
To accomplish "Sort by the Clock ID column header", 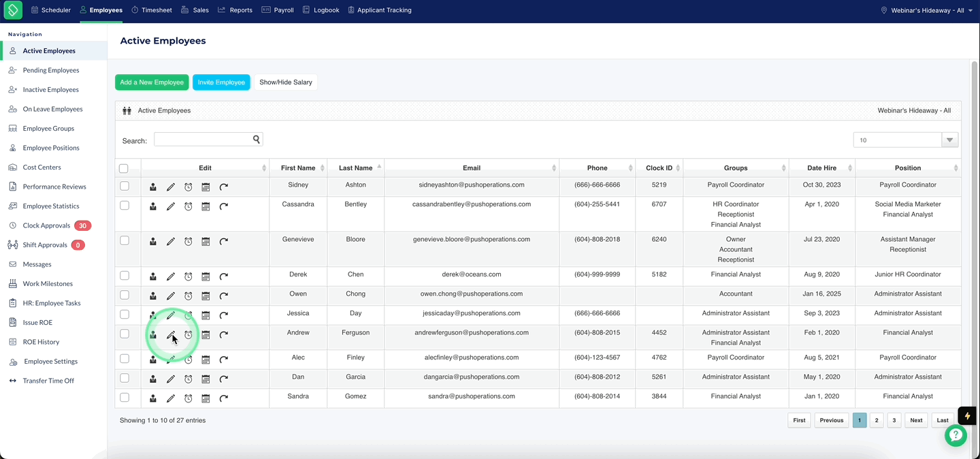I will [659, 168].
